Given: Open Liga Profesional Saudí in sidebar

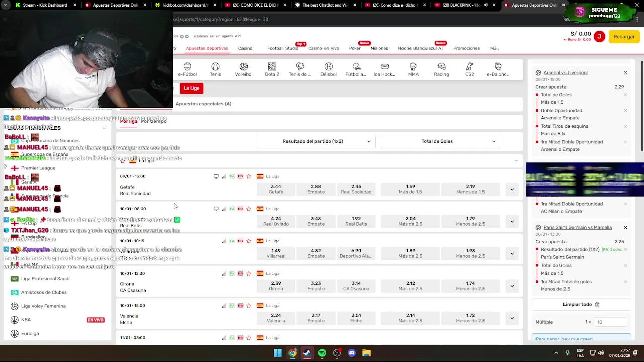Looking at the screenshot, I should (x=45, y=279).
